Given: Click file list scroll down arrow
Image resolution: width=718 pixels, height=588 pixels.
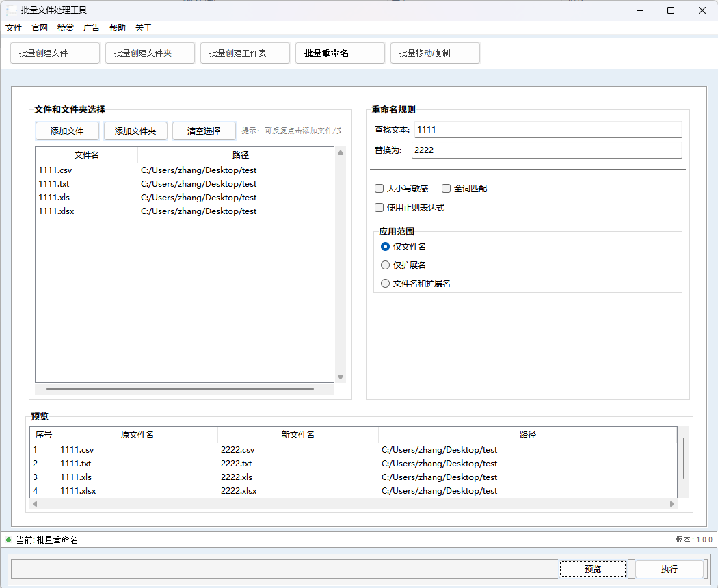Looking at the screenshot, I should pos(341,377).
